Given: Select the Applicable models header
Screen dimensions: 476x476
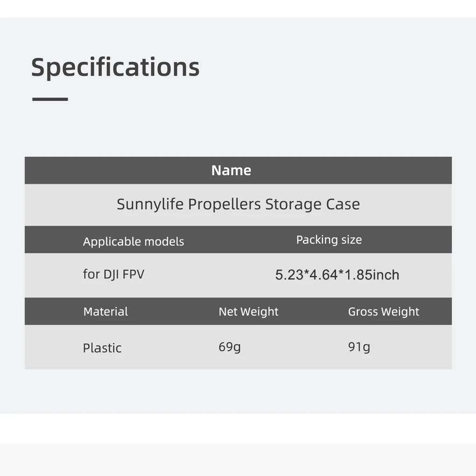Looking at the screenshot, I should click(133, 242).
